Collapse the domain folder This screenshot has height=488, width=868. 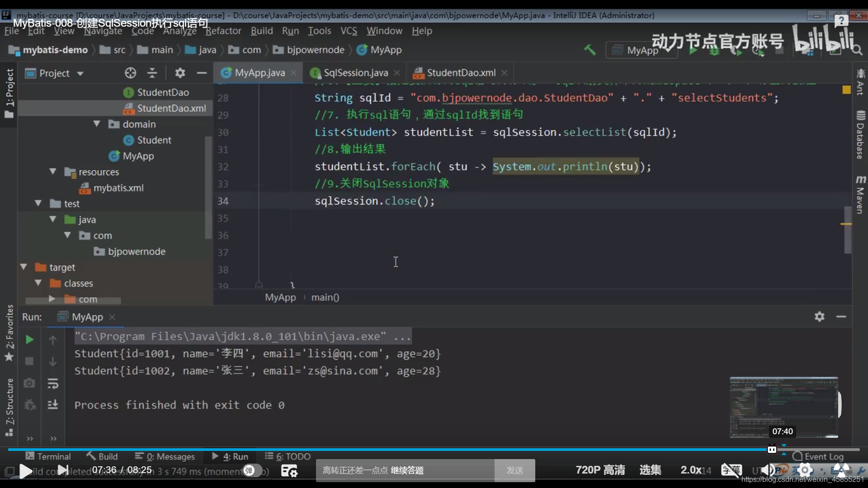click(x=96, y=124)
